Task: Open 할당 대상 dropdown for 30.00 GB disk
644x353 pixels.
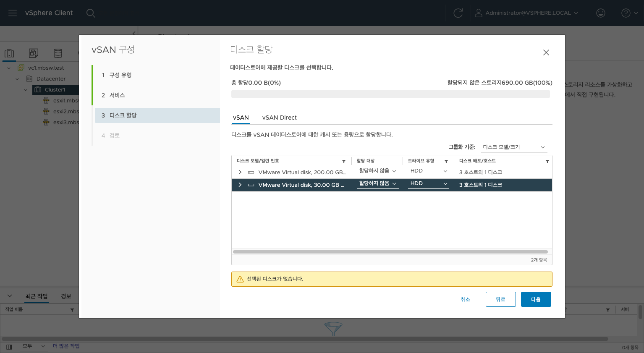Action: point(378,183)
